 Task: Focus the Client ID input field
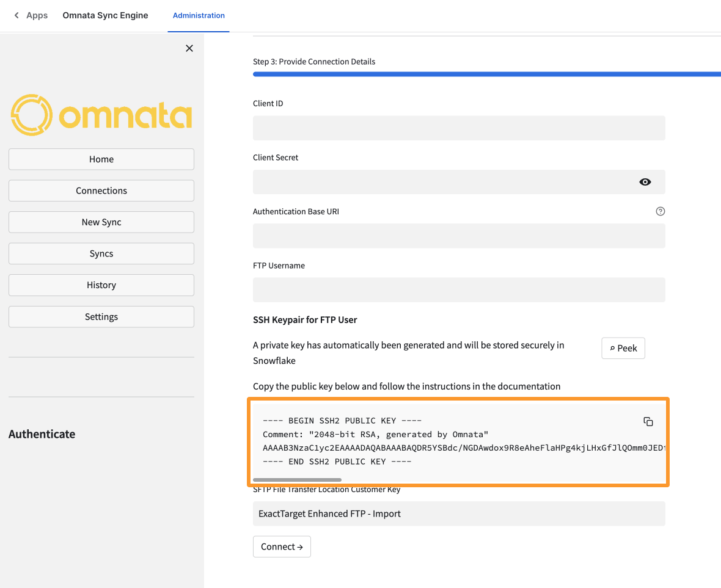point(458,128)
